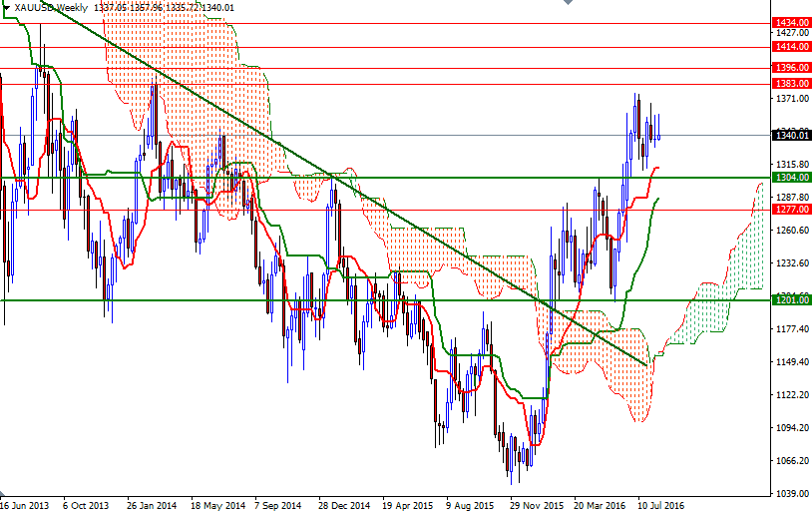This screenshot has height=513, width=812.
Task: Click the 1414.00 red price label
Action: click(x=791, y=47)
